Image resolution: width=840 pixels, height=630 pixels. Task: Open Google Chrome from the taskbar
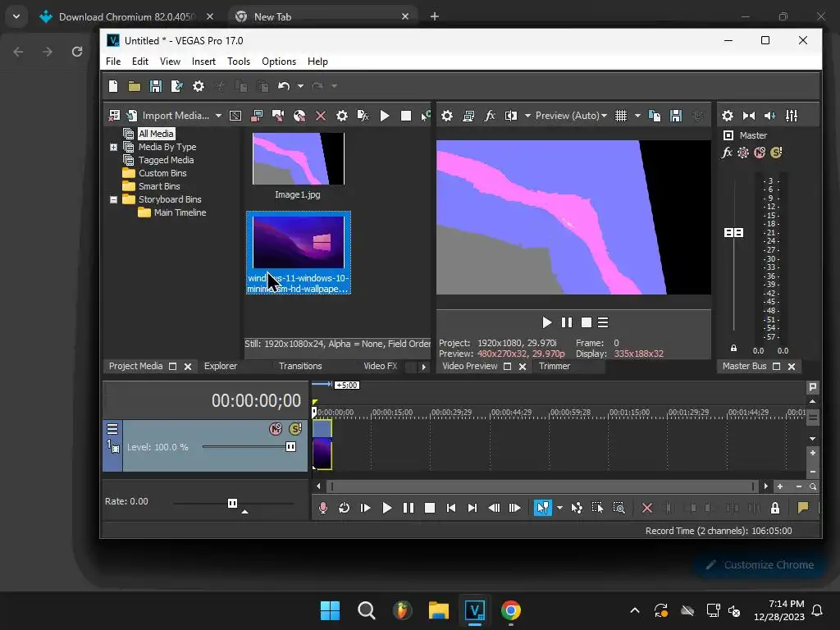pyautogui.click(x=510, y=610)
